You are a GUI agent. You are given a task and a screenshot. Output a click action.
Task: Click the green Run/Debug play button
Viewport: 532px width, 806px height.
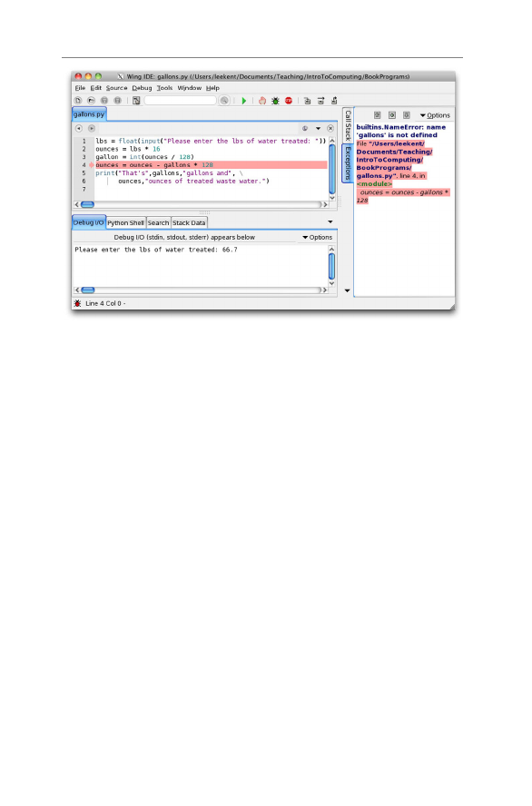244,101
